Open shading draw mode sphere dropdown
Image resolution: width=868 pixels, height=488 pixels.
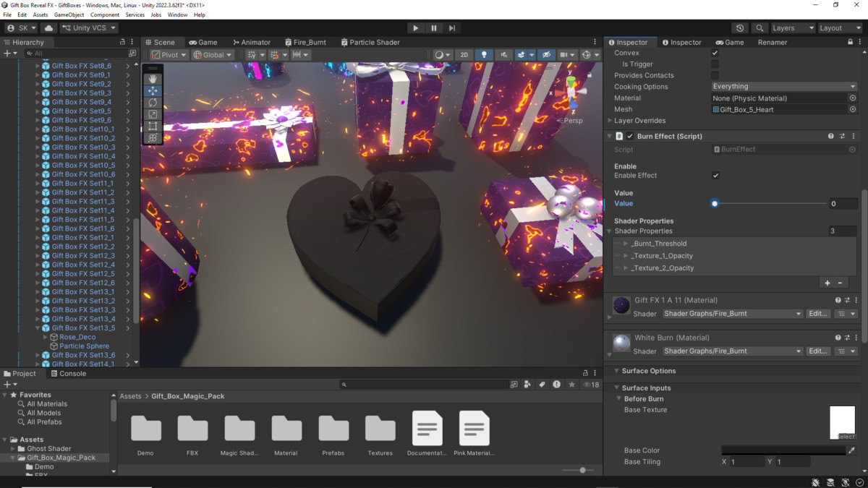coord(441,55)
